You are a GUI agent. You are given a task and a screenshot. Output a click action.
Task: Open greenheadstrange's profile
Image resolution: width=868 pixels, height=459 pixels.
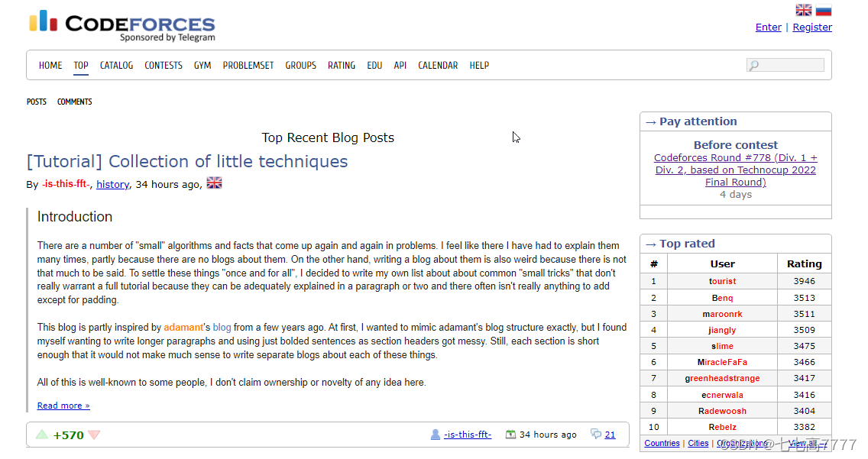(722, 378)
